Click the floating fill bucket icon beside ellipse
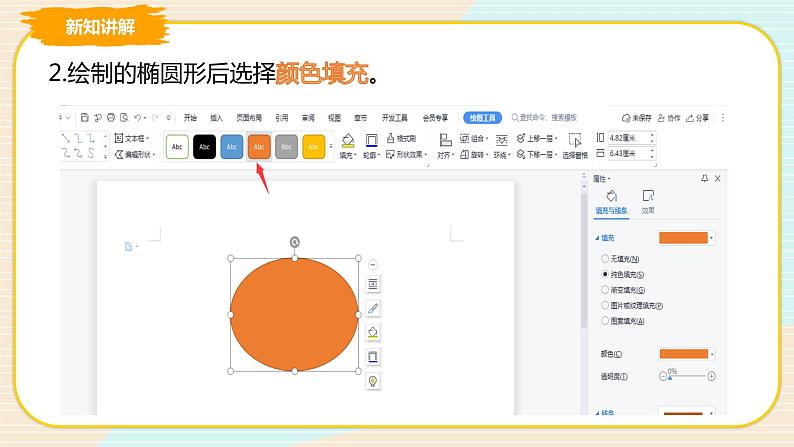This screenshot has width=794, height=447. 373,333
